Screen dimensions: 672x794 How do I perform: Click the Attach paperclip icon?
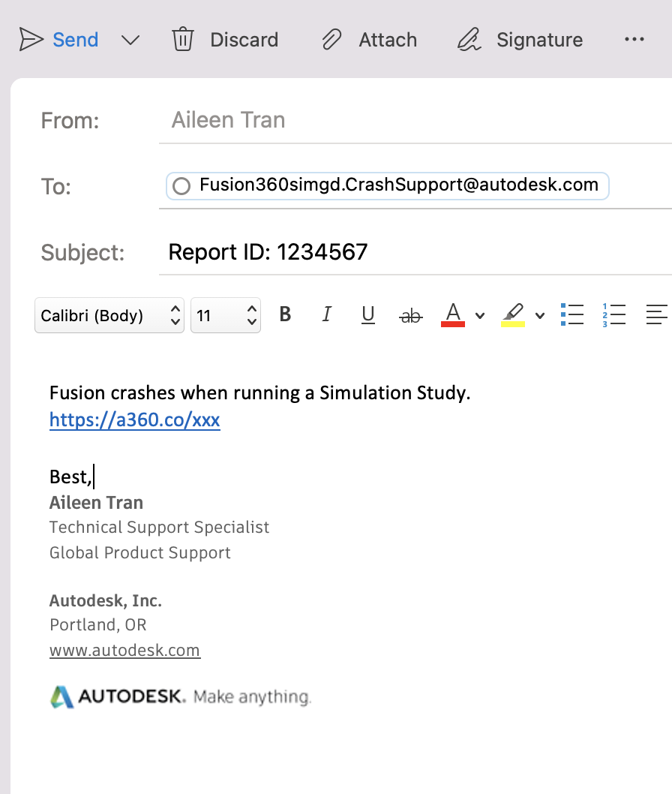coord(332,40)
